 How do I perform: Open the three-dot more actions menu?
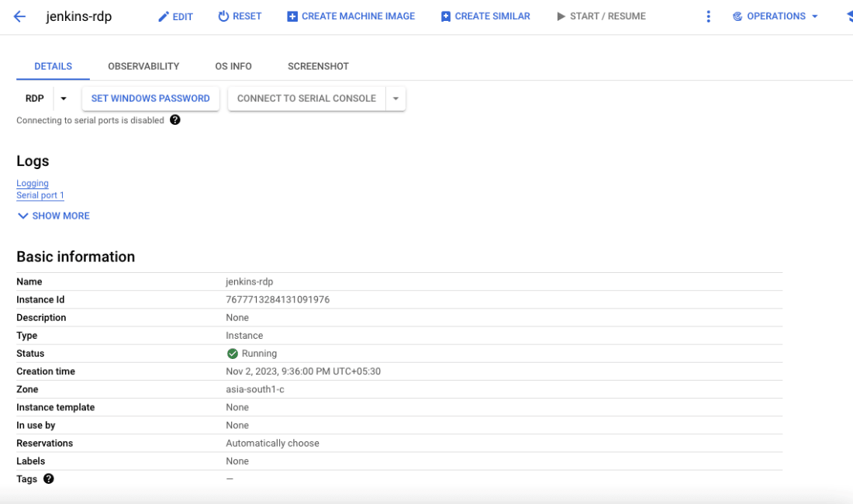coord(708,16)
